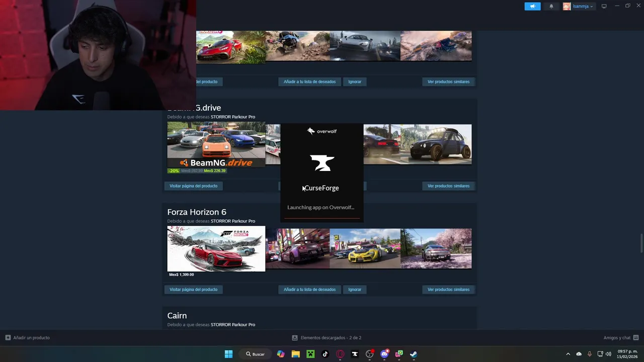Open Amigos y chat panel
Screen dimensions: 644x362
click(x=617, y=338)
